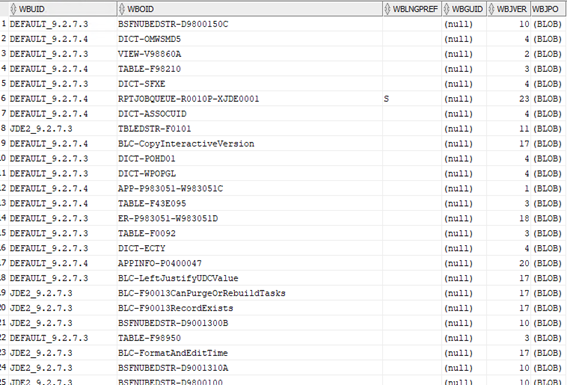Open the BLOB in row DICT-SFXE

pos(547,84)
